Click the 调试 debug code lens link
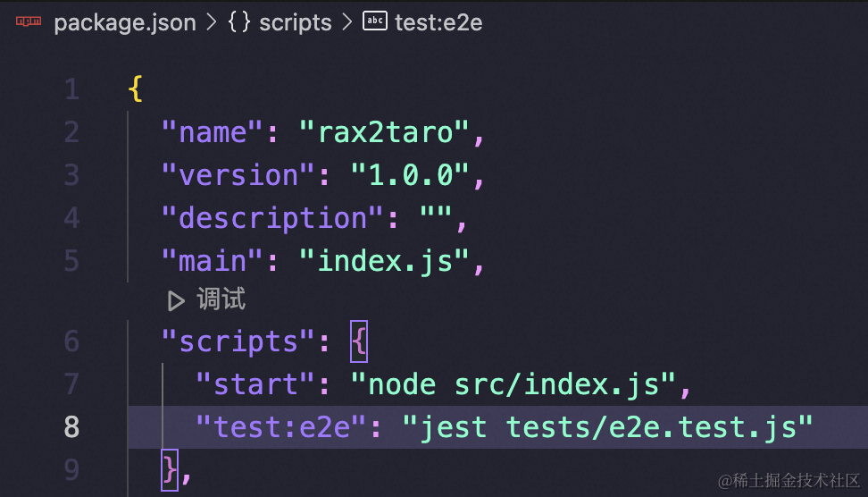This screenshot has height=497, width=868. (221, 299)
